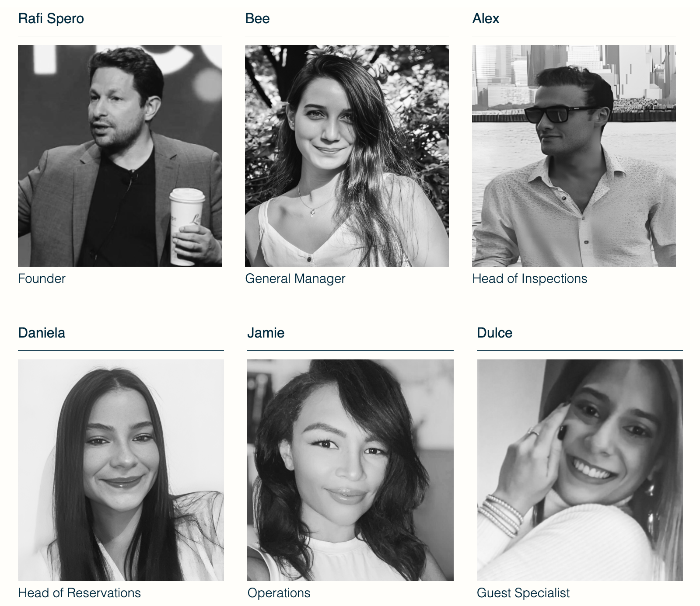Click the Guest Specialist label
Image resolution: width=700 pixels, height=606 pixels.
pyautogui.click(x=523, y=593)
